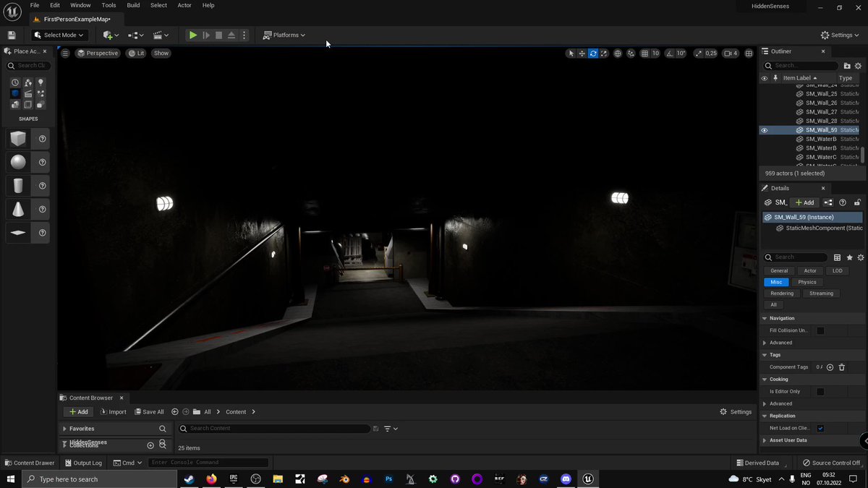Select the Move transform tool
Image resolution: width=868 pixels, height=488 pixels.
(582, 53)
